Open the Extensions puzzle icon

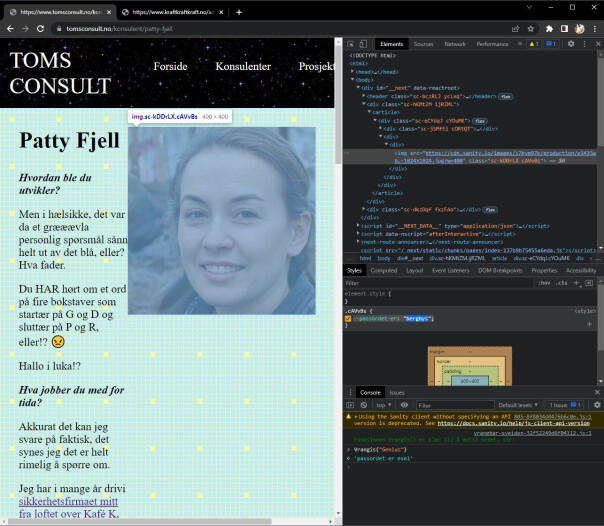[x=549, y=29]
